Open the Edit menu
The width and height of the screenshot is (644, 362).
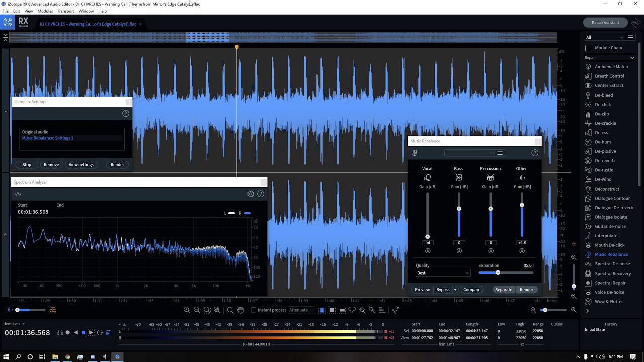(x=17, y=11)
